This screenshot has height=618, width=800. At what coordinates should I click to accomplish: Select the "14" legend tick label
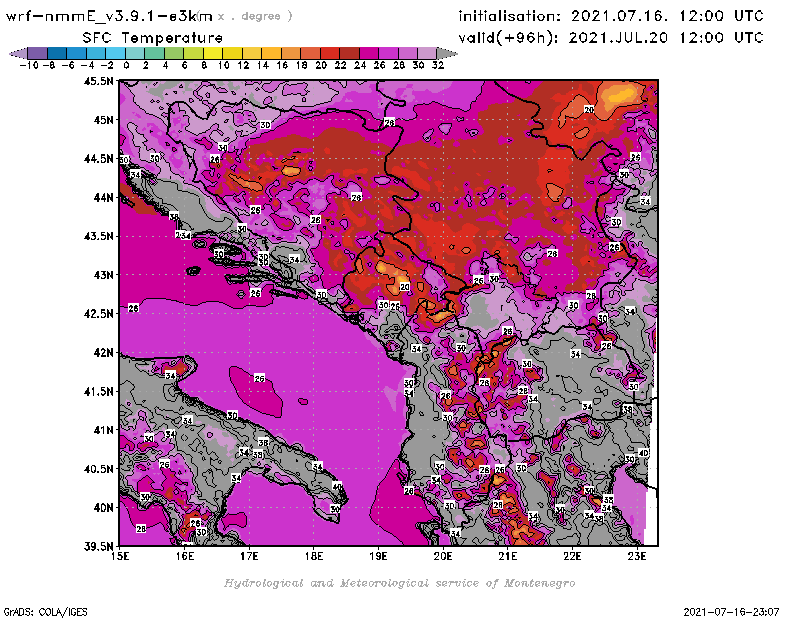pyautogui.click(x=262, y=65)
